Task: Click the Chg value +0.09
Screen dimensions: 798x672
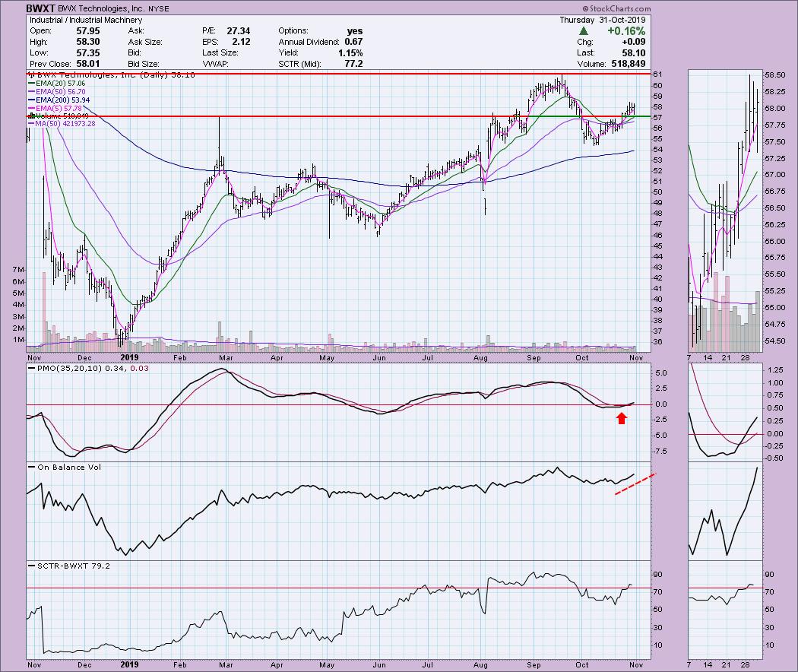Action: pos(634,42)
